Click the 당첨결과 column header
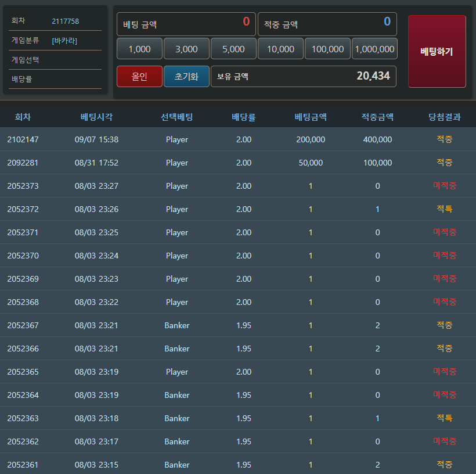This screenshot has height=474, width=476. point(445,117)
